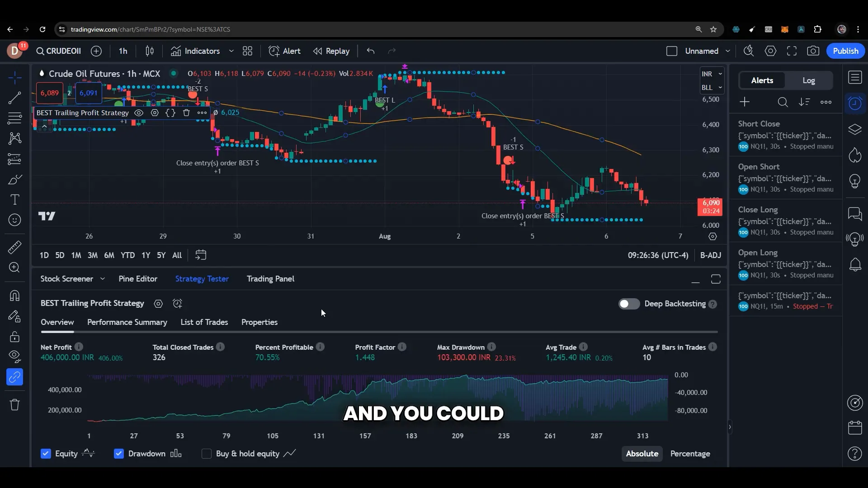Take a chart snapshot with camera icon
Viewport: 868px width, 488px height.
click(813, 51)
